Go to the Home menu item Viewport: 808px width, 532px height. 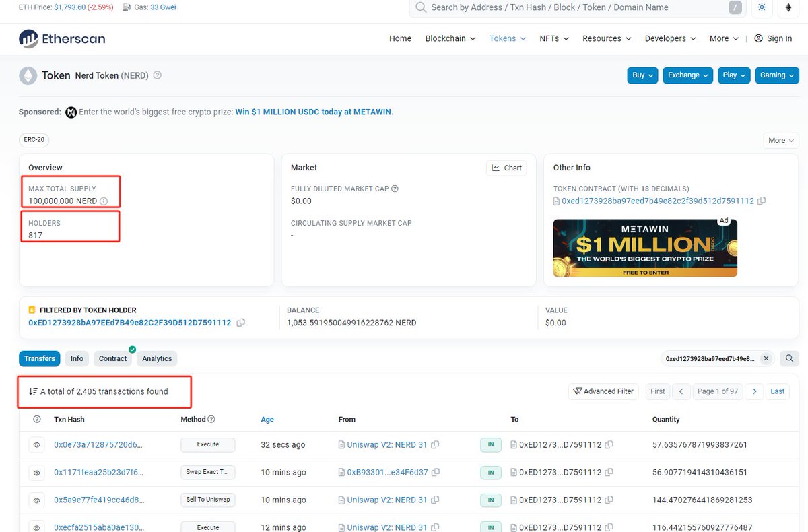[400, 38]
